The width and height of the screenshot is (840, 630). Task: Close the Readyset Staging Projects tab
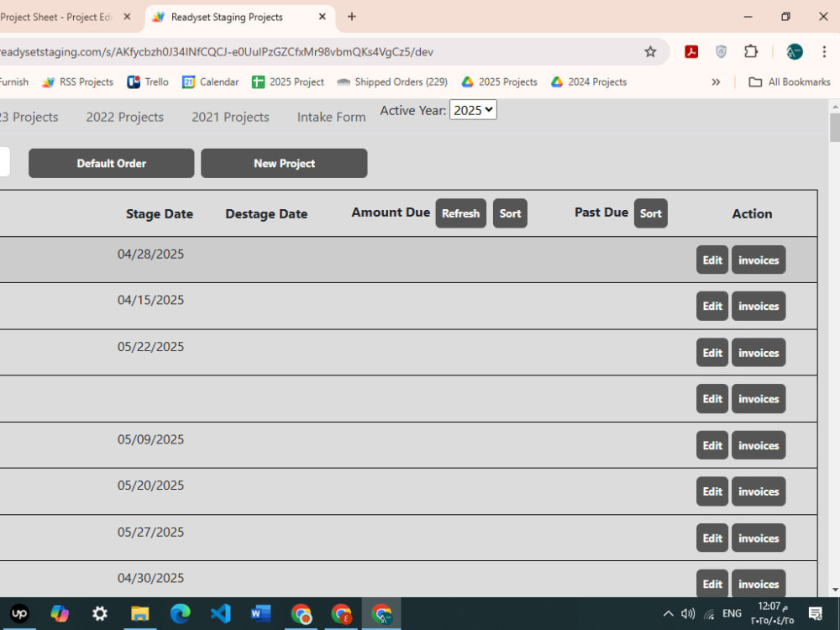click(x=322, y=17)
